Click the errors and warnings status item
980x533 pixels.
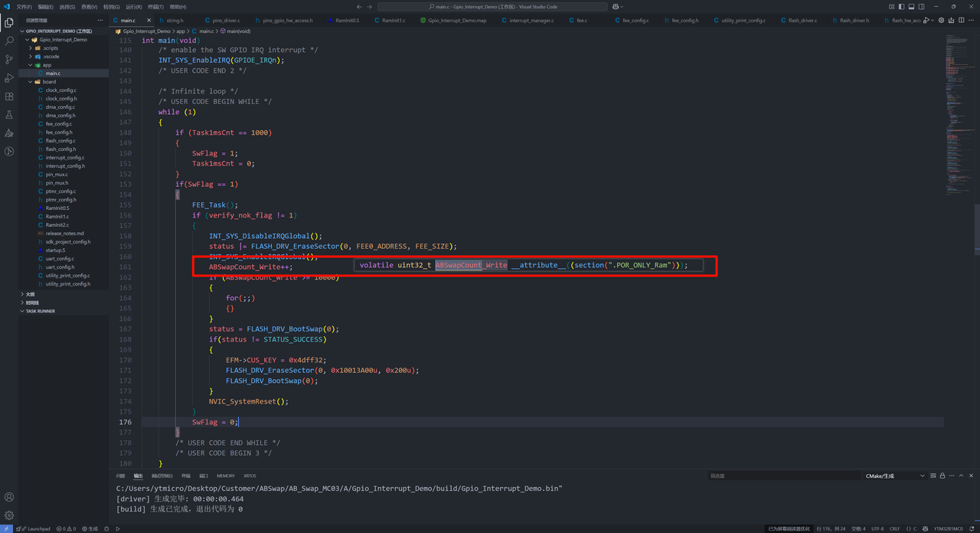66,528
